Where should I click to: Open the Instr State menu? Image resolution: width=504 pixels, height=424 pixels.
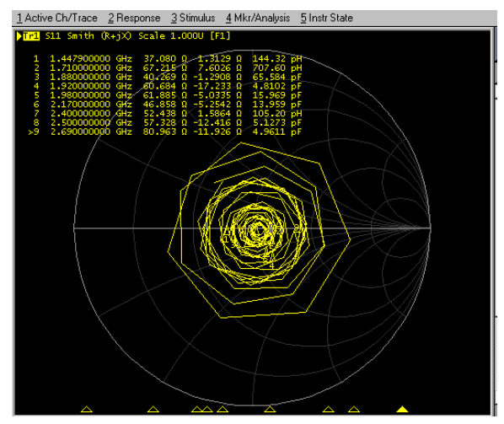(x=326, y=18)
